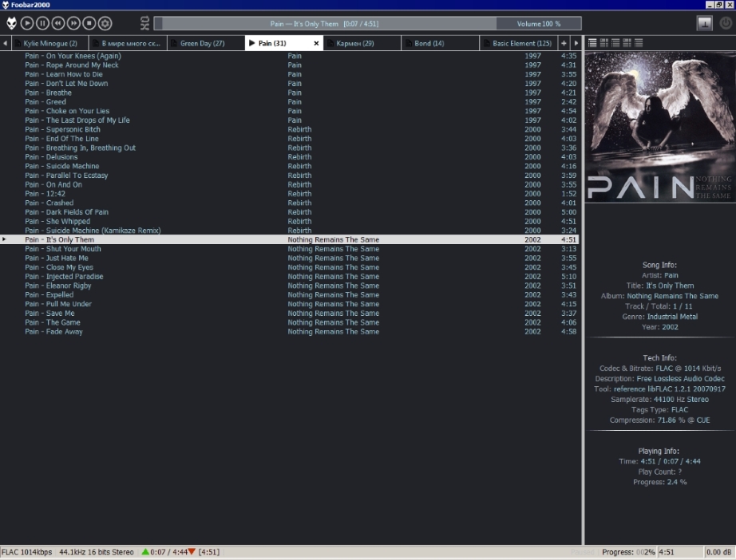Select track 'Pain - Supersonic Bitch'

pyautogui.click(x=289, y=129)
